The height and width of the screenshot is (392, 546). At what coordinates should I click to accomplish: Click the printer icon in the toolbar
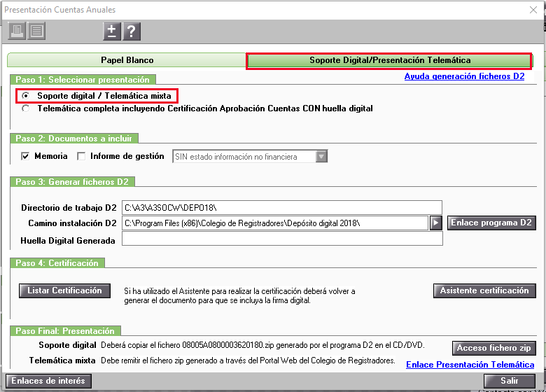click(x=17, y=31)
